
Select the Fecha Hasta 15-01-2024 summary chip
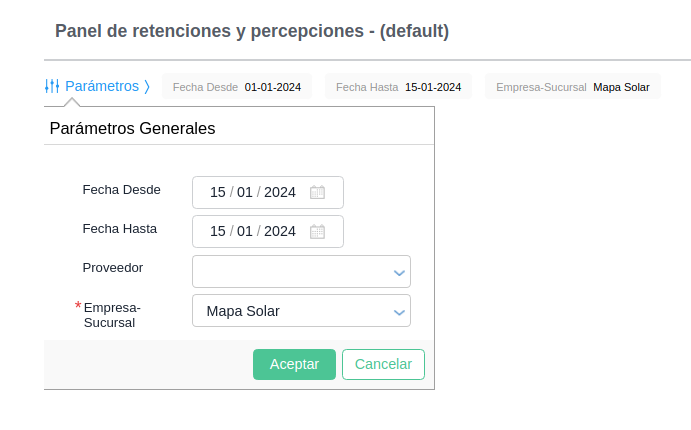tap(398, 87)
